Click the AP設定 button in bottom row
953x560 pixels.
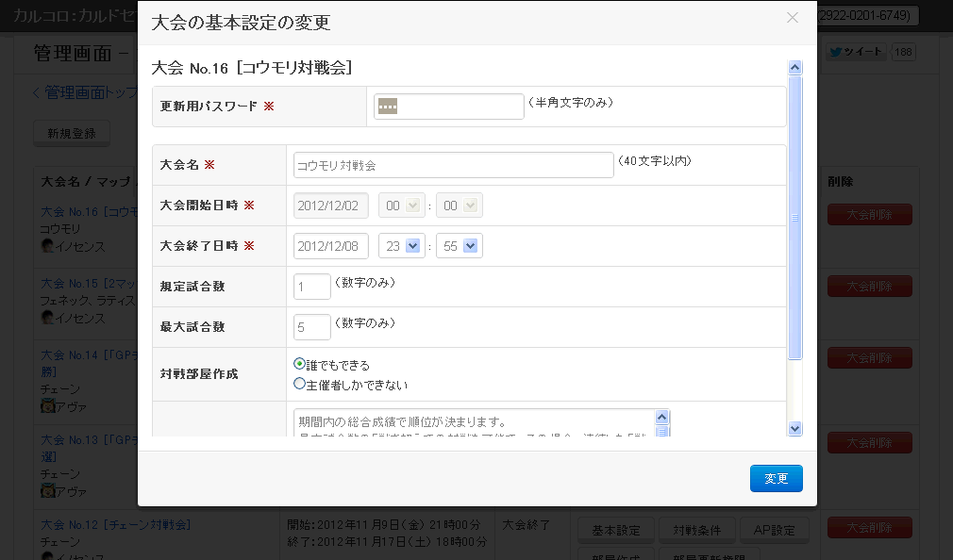tap(775, 530)
